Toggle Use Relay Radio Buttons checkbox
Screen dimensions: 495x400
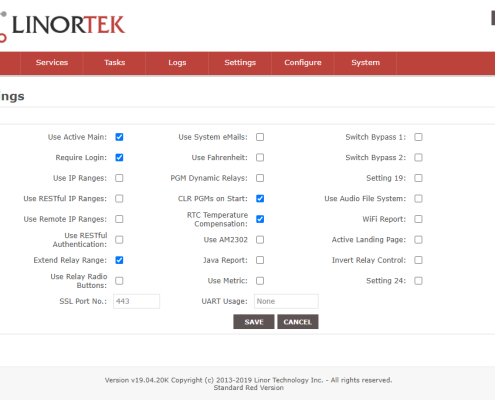point(119,281)
